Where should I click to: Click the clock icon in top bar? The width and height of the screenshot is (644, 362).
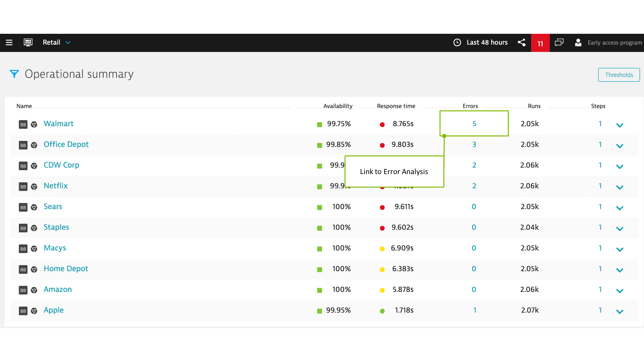coord(457,42)
